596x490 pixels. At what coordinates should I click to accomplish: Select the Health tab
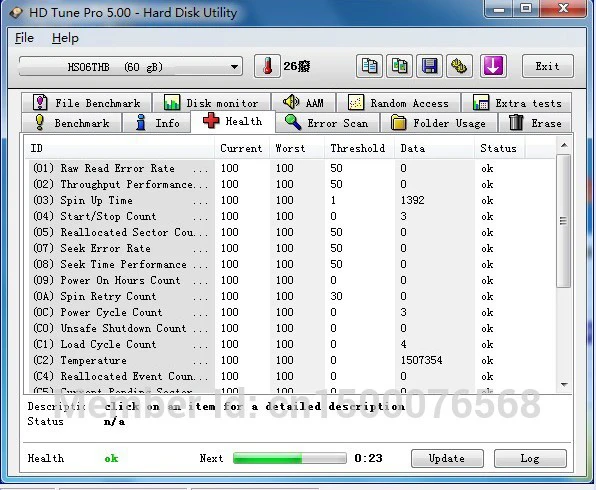pyautogui.click(x=233, y=121)
